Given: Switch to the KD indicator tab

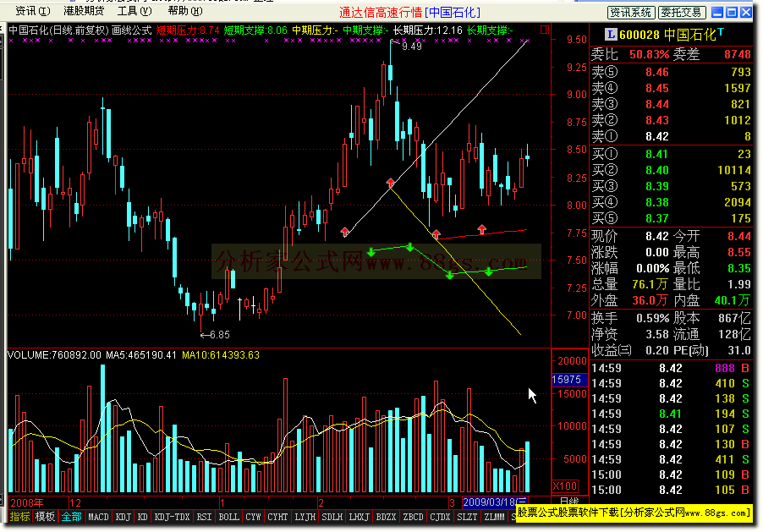Looking at the screenshot, I should (x=142, y=517).
